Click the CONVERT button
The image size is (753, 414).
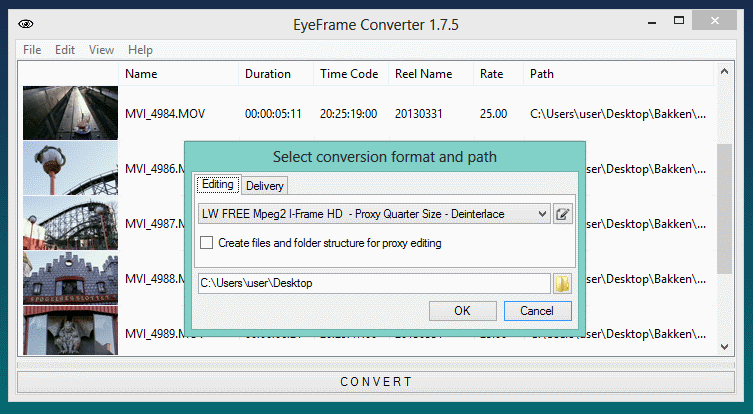pyautogui.click(x=375, y=382)
